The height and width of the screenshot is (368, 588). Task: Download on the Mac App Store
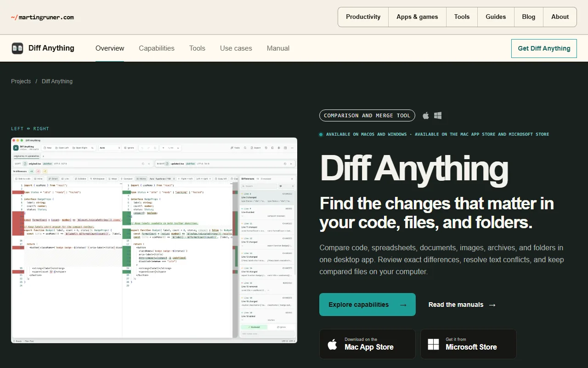367,344
